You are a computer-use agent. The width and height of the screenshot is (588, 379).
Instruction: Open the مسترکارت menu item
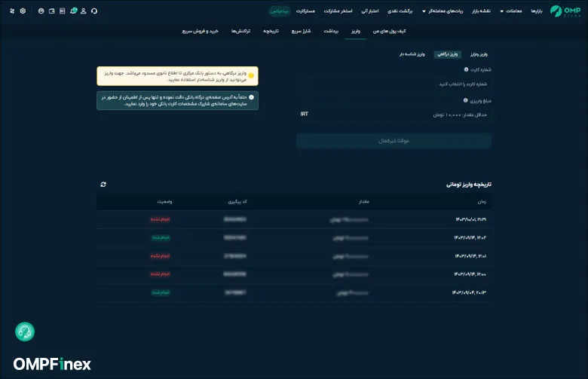click(305, 11)
